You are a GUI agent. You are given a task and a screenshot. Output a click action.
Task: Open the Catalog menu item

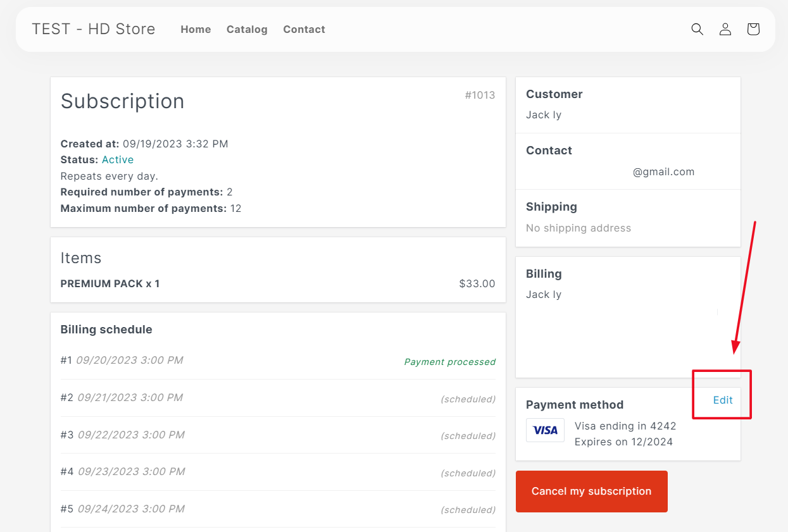[x=247, y=29]
